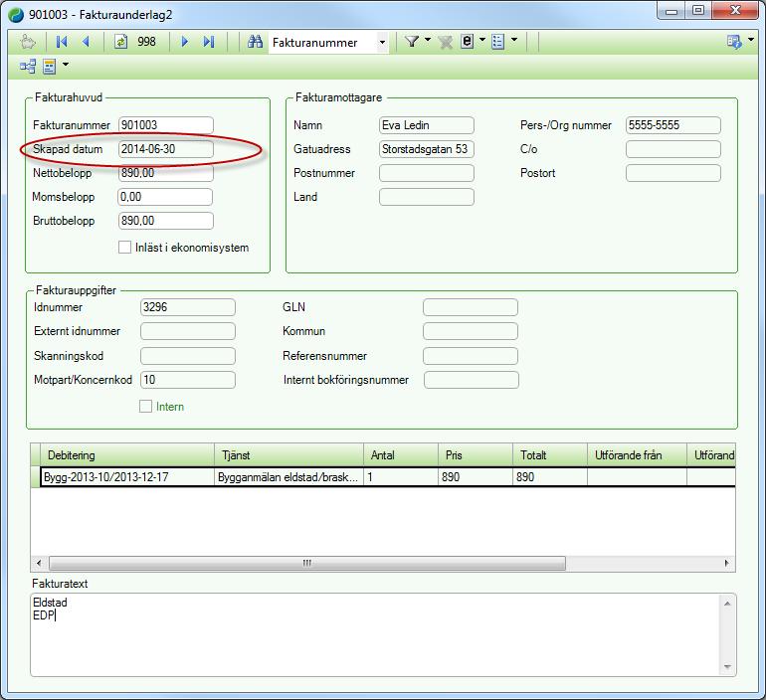This screenshot has height=700, width=766.
Task: Click the row selector of the Bygg-2013-10 row
Action: 35,477
